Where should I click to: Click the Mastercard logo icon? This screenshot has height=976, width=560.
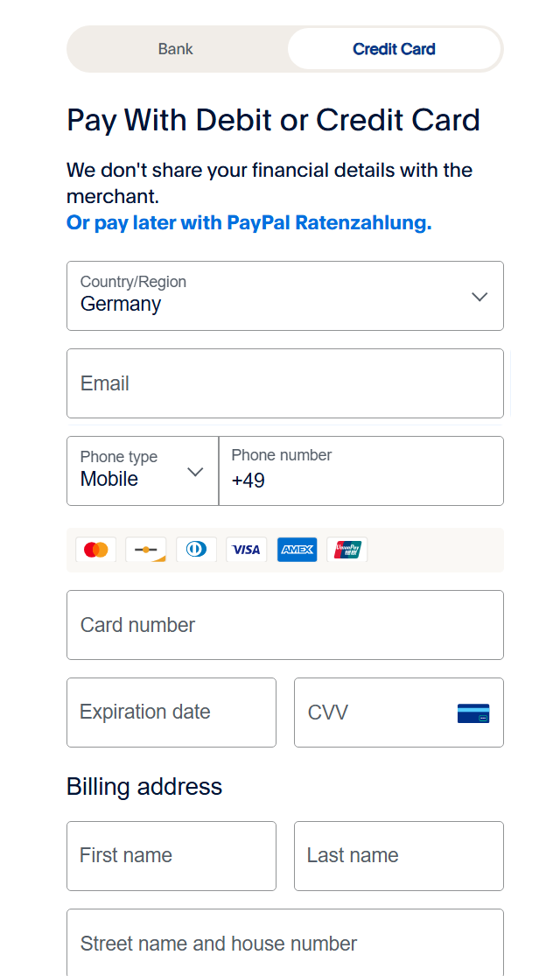click(x=96, y=550)
